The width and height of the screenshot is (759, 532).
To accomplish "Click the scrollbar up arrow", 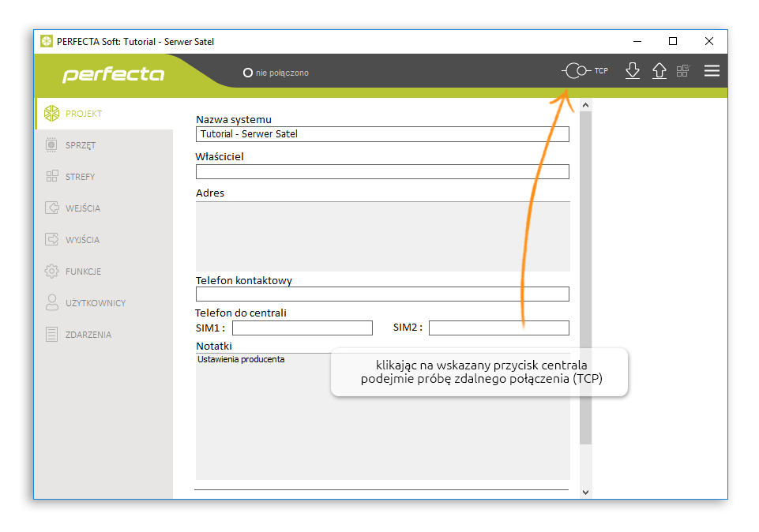I will (586, 105).
